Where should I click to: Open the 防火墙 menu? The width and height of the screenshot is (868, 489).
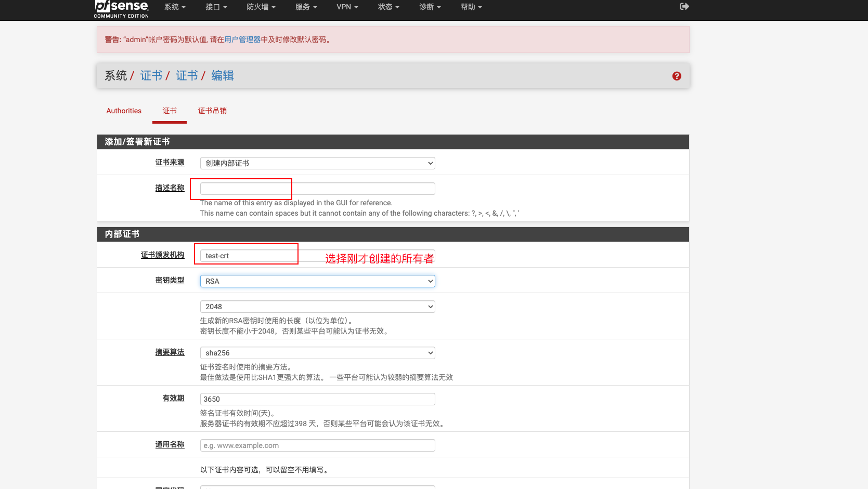(x=261, y=7)
